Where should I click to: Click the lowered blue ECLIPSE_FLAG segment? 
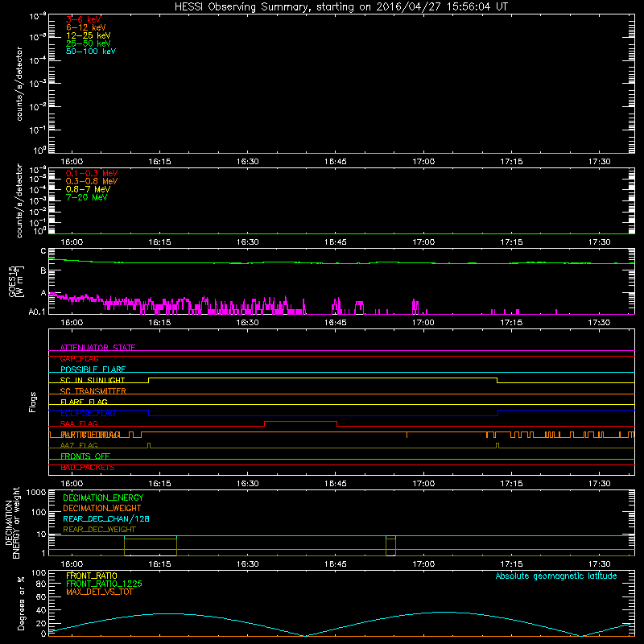[324, 415]
